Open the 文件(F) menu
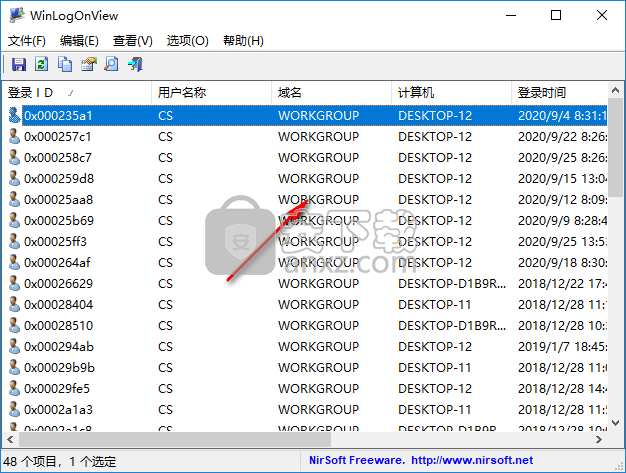The image size is (626, 473). click(27, 41)
